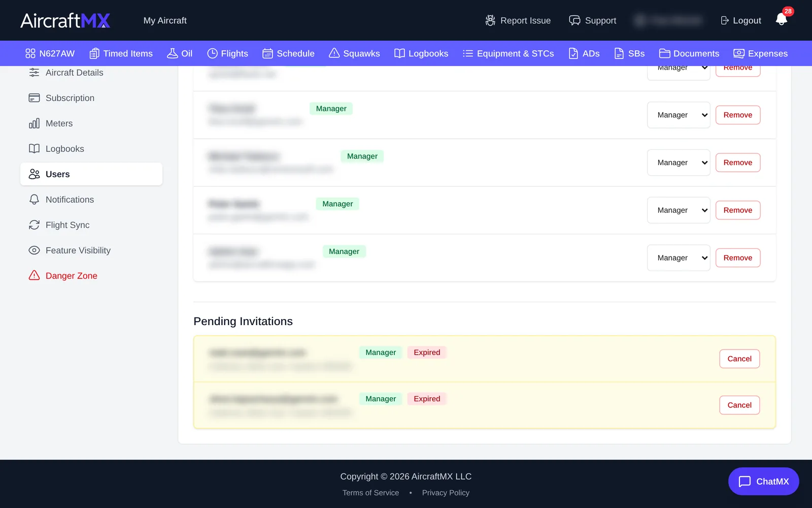Viewport: 812px width, 508px height.
Task: Click the Timed Items clipboard icon
Action: point(94,53)
